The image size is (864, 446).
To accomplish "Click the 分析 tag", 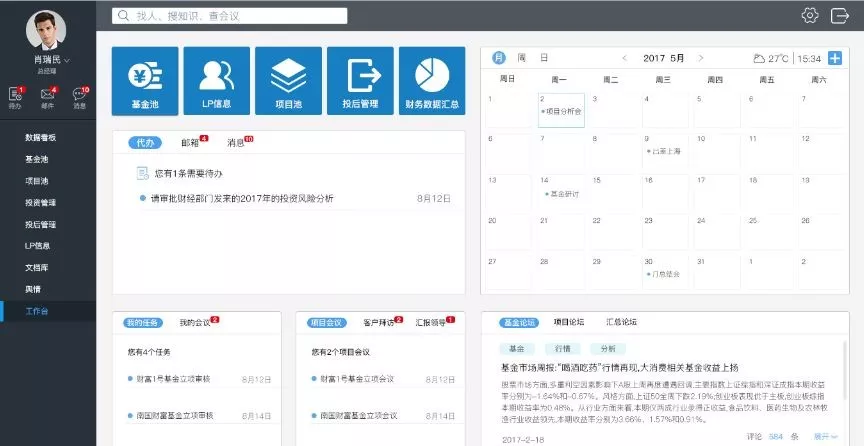I will tap(608, 349).
